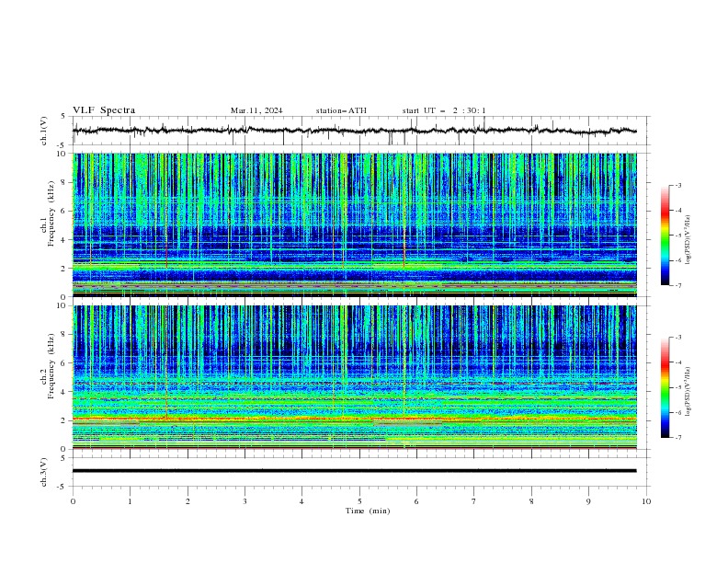This screenshot has width=728, height=563.
Task: Click the 'start UT = 2 :30: 1' text
Action: 444,110
